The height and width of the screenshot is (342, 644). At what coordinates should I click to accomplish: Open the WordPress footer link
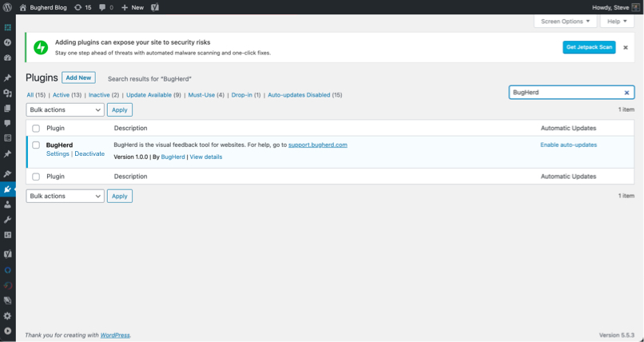click(115, 335)
